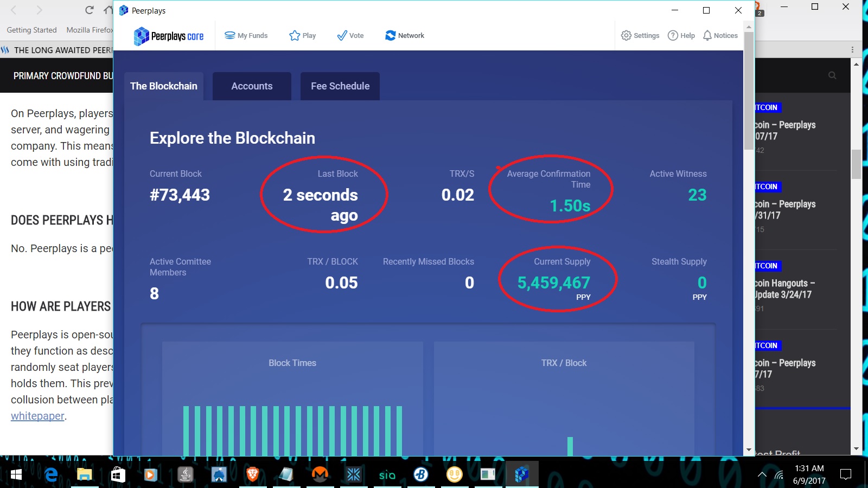The width and height of the screenshot is (868, 488).
Task: Switch to the Fee Schedule tab
Action: [340, 86]
